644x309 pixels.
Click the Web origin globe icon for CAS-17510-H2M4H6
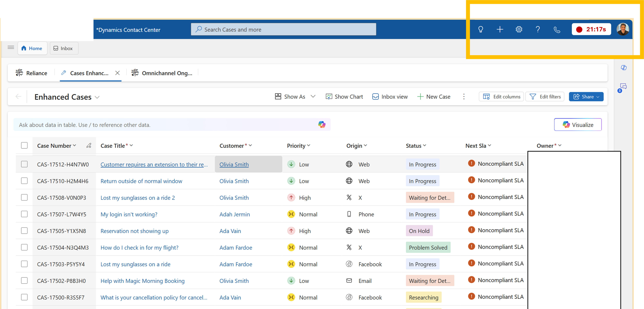(349, 181)
